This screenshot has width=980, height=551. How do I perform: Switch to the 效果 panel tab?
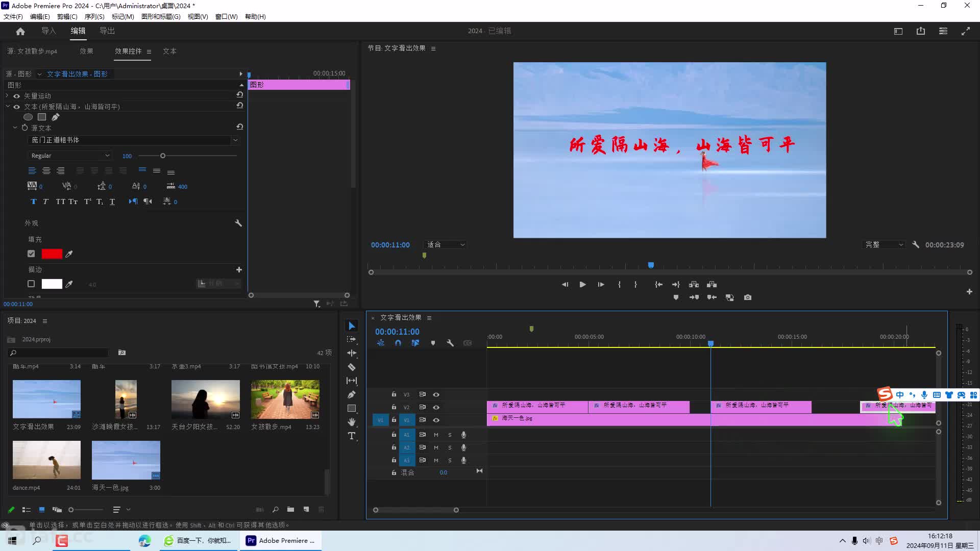(x=86, y=52)
